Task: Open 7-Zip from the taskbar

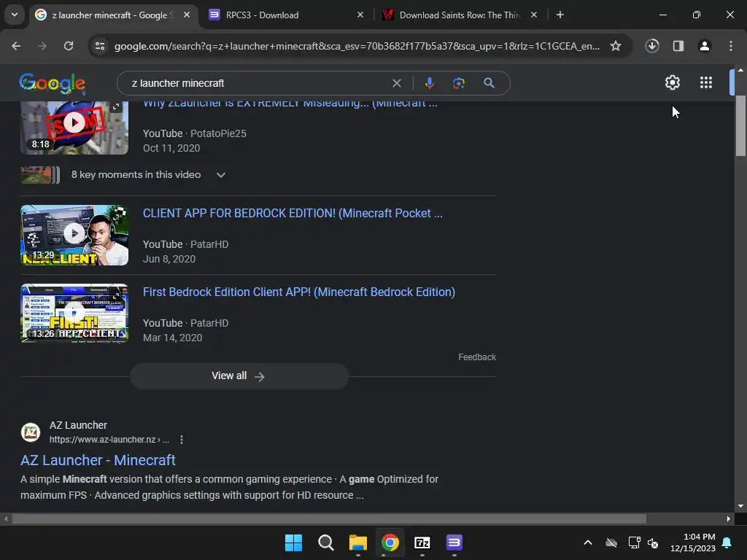Action: point(422,542)
